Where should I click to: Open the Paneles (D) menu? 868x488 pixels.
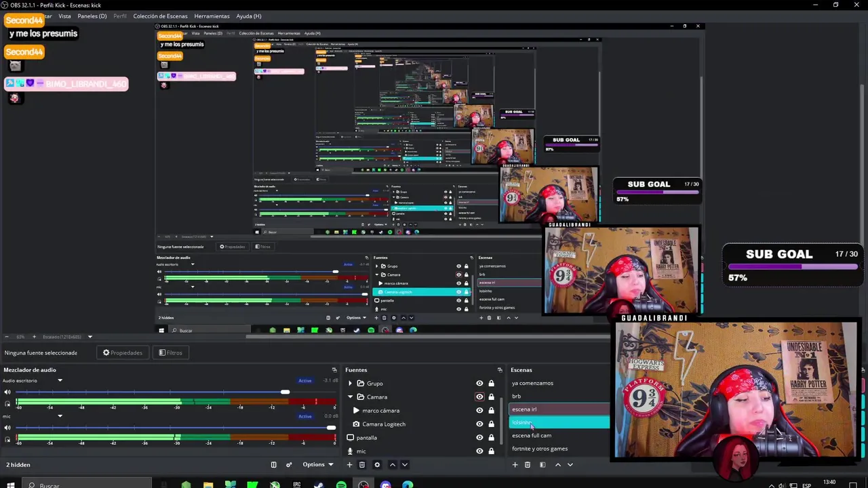92,16
